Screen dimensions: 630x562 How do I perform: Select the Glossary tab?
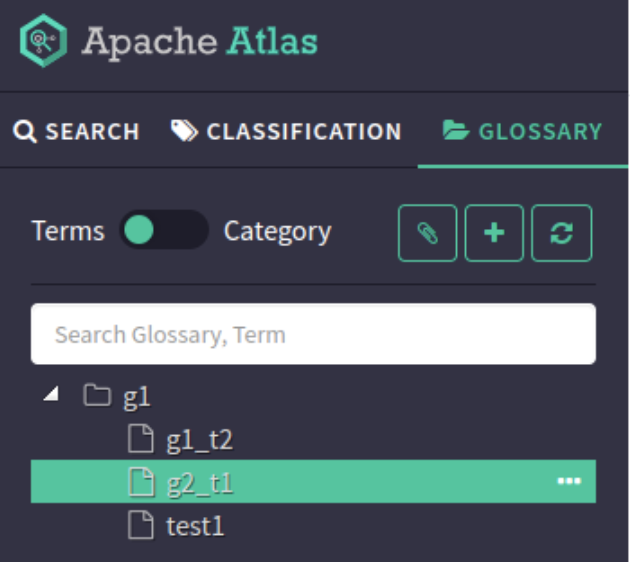click(x=523, y=132)
